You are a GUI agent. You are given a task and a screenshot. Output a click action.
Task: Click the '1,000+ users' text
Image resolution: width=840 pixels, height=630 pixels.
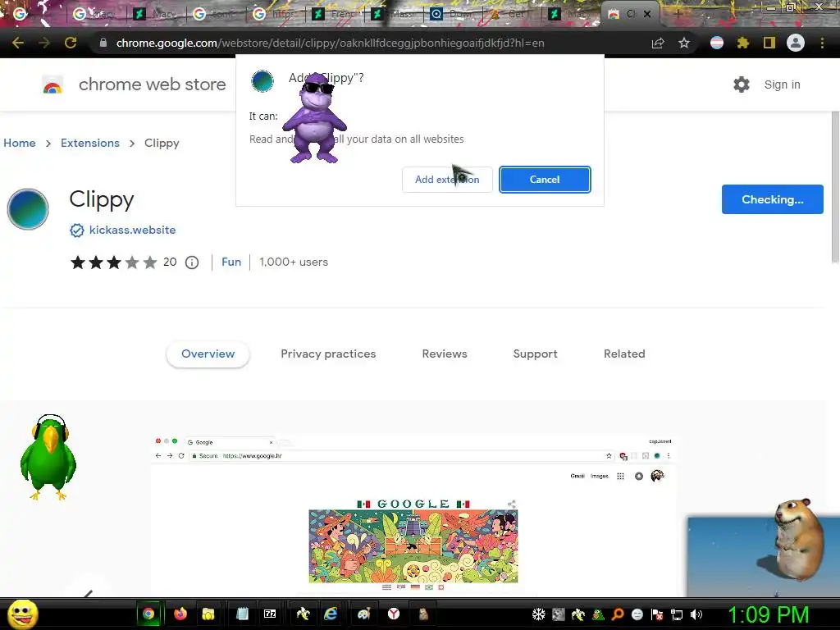[x=294, y=262]
